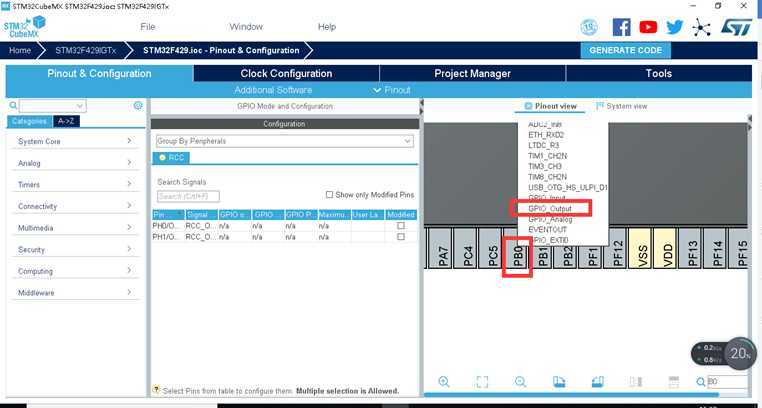Click the zoom out magnifier icon
The image size is (762, 408).
tap(520, 381)
